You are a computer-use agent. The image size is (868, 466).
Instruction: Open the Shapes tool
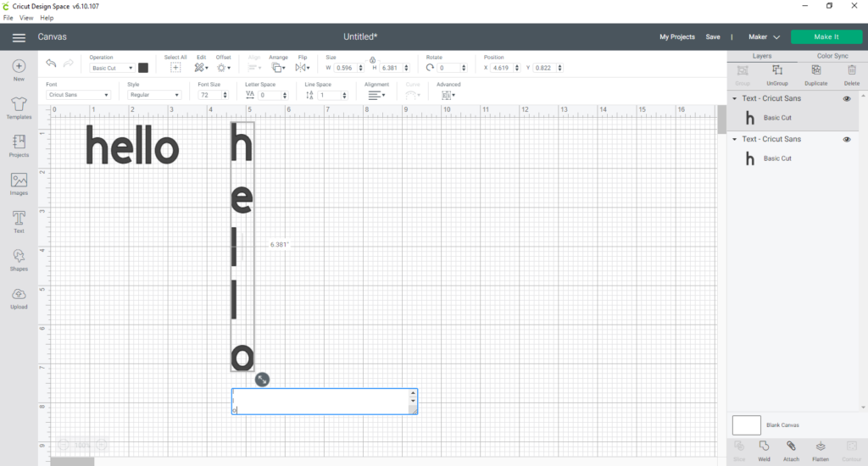[19, 259]
